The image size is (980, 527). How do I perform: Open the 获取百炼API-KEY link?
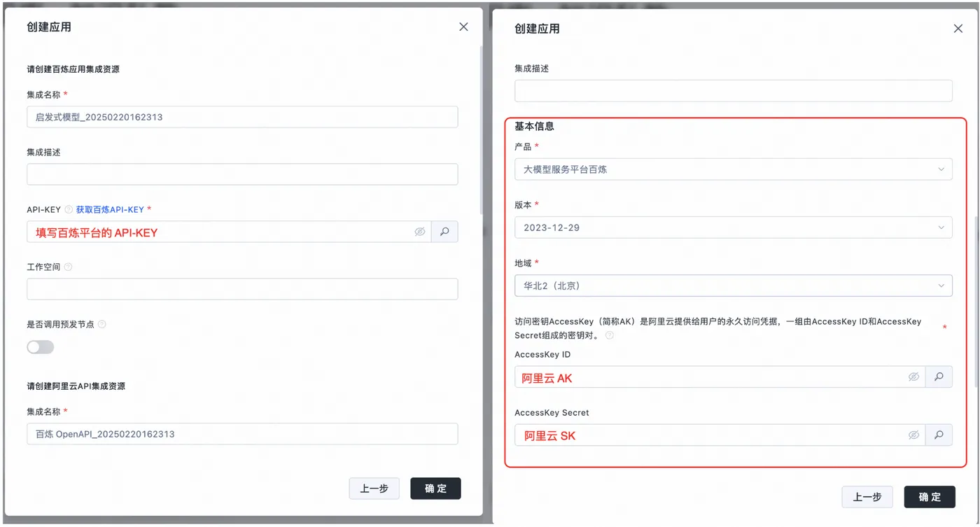pos(110,209)
